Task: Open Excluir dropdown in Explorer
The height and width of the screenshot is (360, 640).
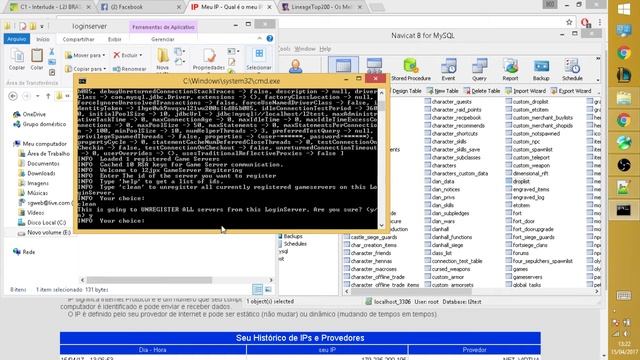Action: coord(128,55)
